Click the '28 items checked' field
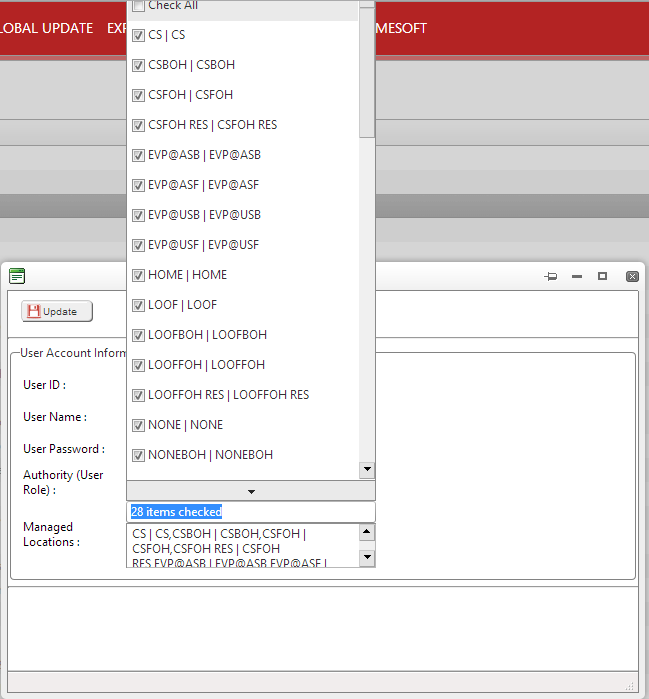This screenshot has height=699, width=649. (251, 512)
